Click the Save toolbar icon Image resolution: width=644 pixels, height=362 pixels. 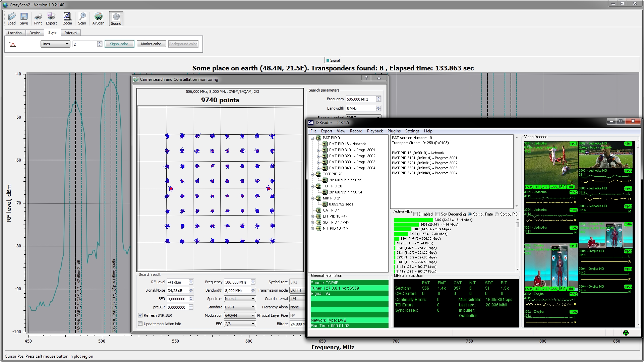(x=24, y=18)
